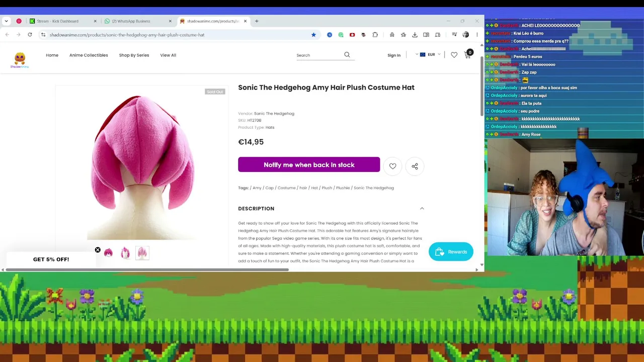The height and width of the screenshot is (362, 644).
Task: Open the Rewards button
Action: point(451,252)
